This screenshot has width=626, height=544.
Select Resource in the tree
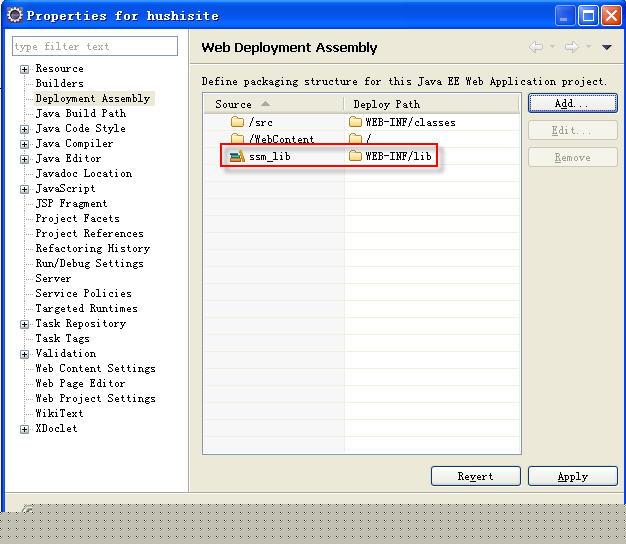[x=59, y=69]
